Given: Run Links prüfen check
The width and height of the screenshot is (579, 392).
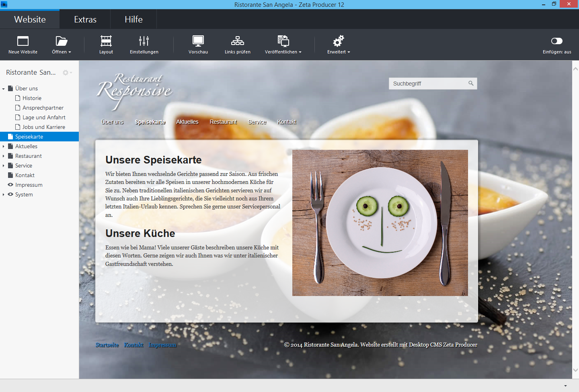Looking at the screenshot, I should (238, 41).
